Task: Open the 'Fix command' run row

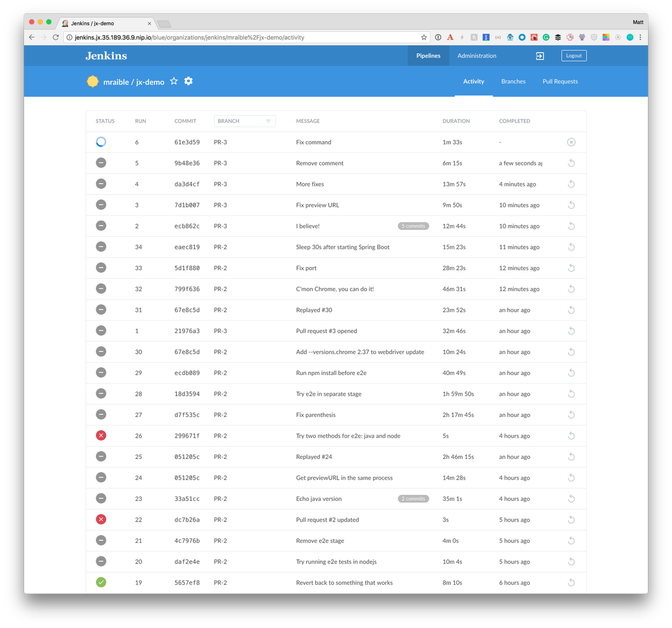Action: [336, 142]
